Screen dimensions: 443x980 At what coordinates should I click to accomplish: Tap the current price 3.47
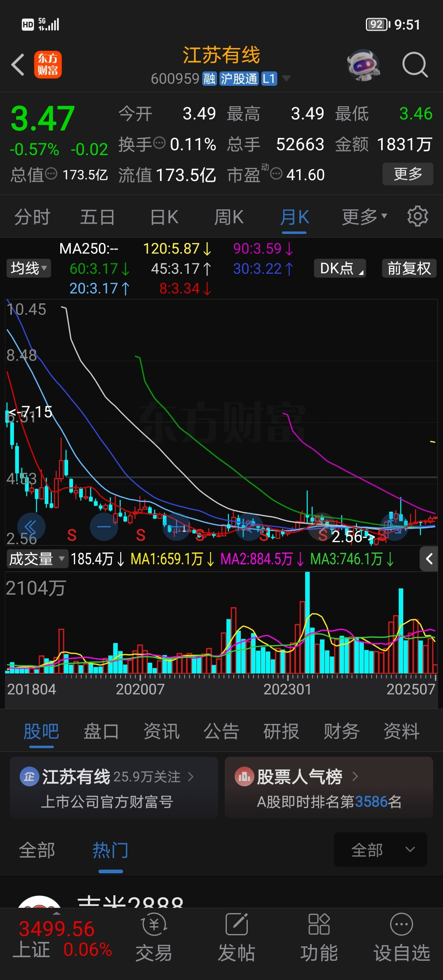tap(43, 119)
